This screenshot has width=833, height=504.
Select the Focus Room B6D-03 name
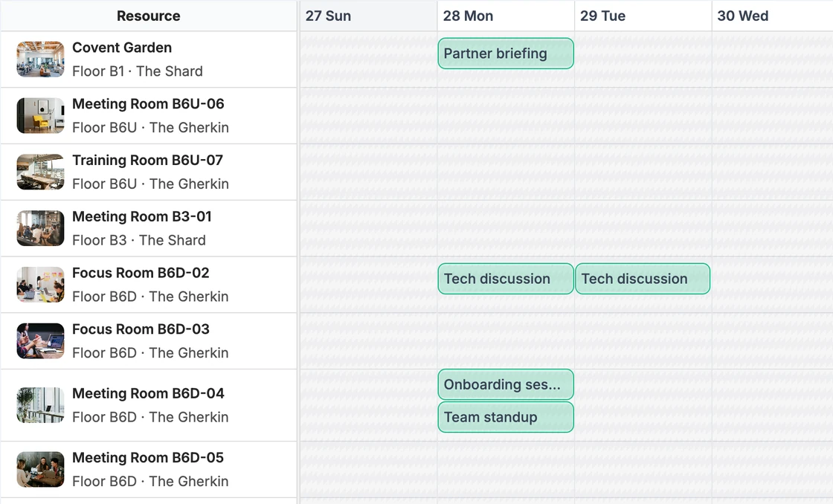tap(141, 329)
